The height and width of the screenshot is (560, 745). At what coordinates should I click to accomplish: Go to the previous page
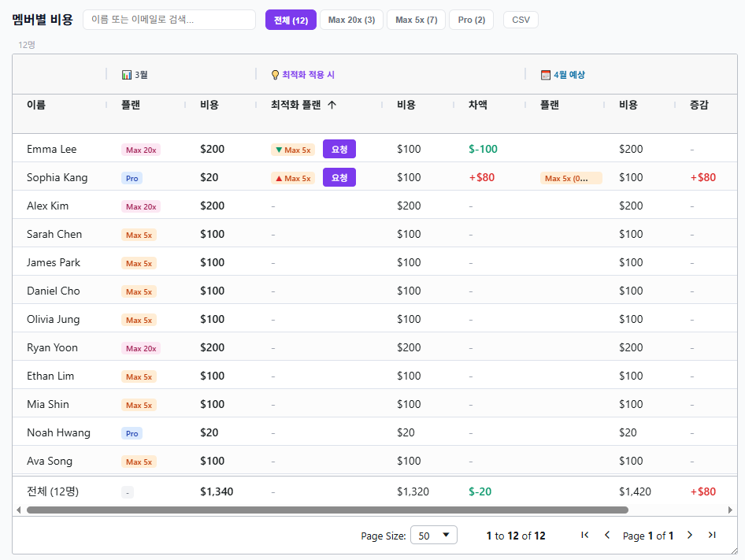click(606, 536)
